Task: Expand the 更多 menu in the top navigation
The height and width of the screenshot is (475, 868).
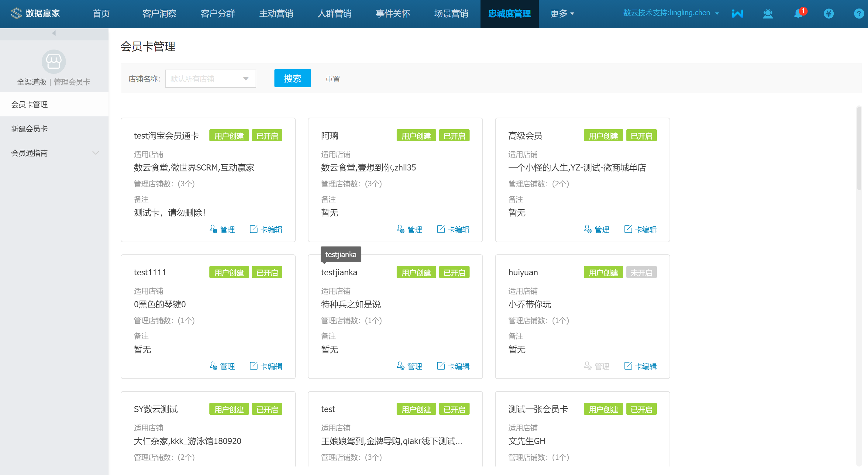Action: pyautogui.click(x=562, y=13)
